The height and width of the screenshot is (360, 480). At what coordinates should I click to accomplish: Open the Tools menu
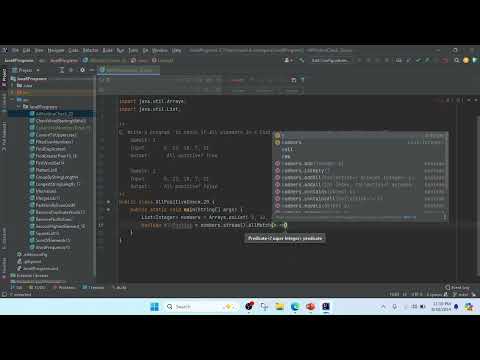tap(133, 50)
